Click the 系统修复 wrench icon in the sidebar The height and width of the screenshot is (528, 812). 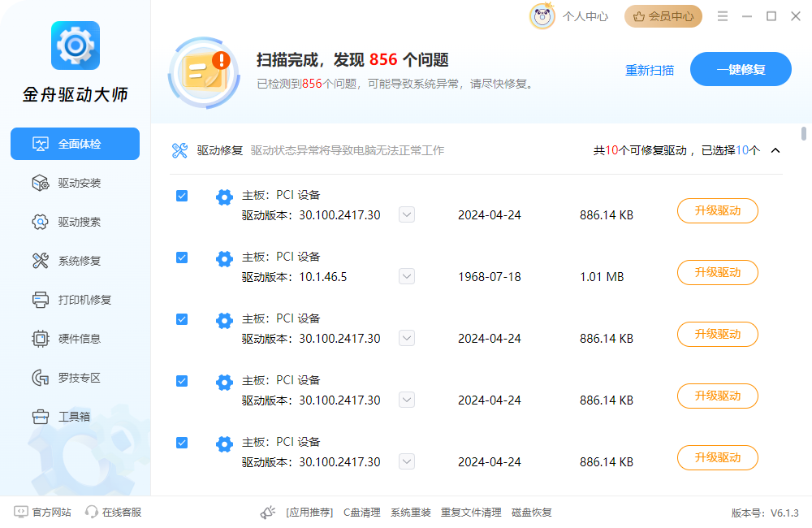click(x=41, y=261)
